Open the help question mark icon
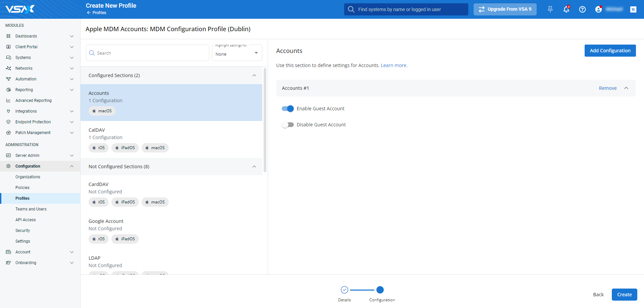Viewport: 644px width, 308px height. (582, 9)
